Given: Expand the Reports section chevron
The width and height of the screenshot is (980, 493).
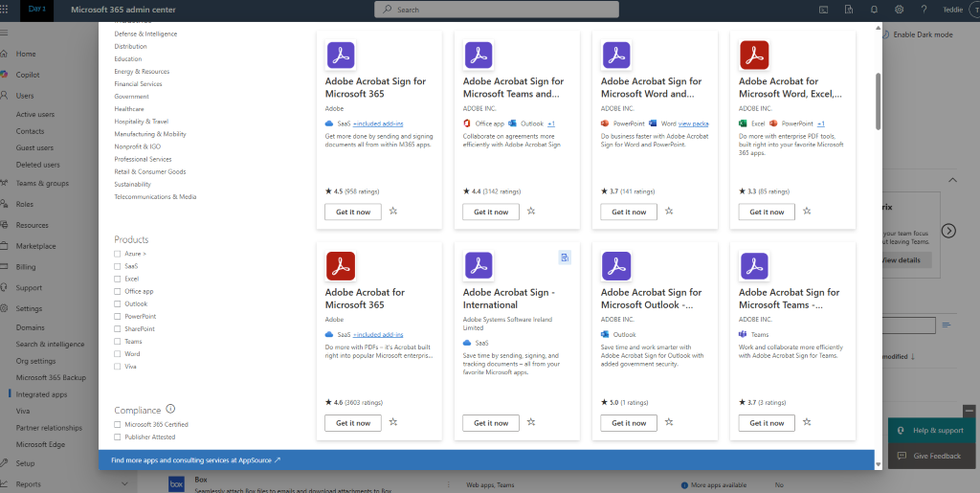Looking at the screenshot, I should [x=124, y=484].
